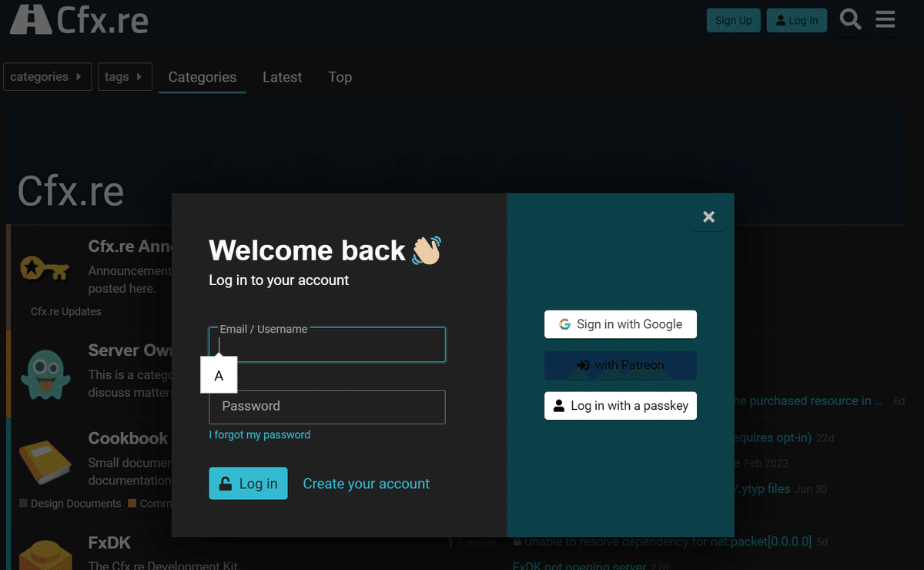Click the Cookbook book category icon
The image size is (924, 570).
point(45,463)
